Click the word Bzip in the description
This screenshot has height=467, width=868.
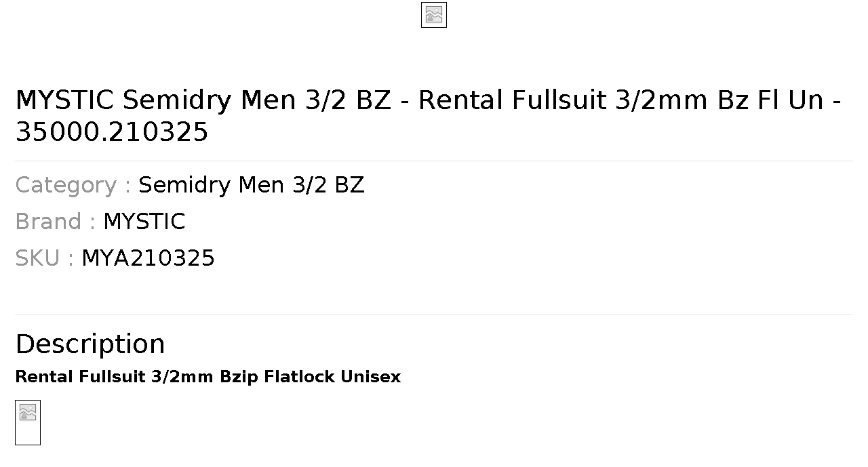click(239, 378)
